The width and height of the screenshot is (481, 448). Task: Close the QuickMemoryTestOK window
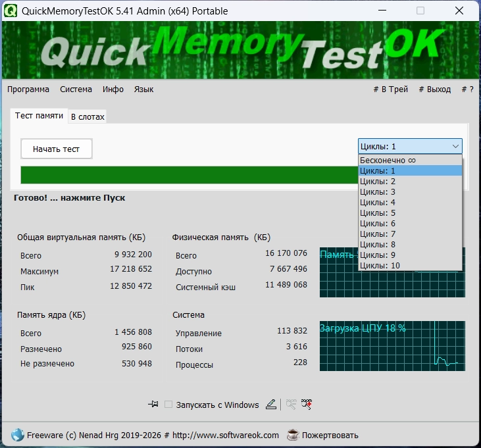click(x=459, y=11)
